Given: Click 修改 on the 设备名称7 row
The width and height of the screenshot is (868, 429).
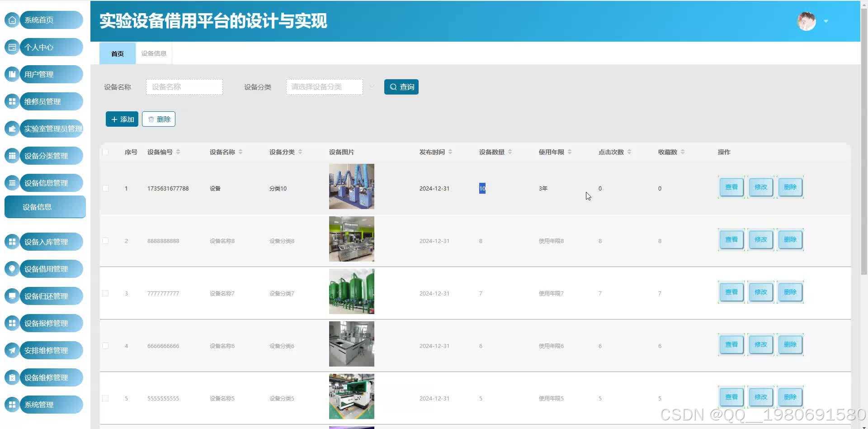Looking at the screenshot, I should [760, 292].
